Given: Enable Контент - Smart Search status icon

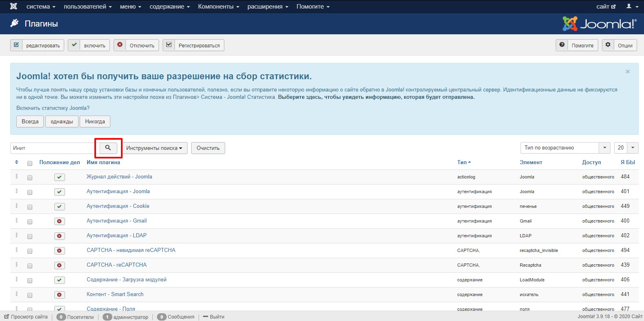Looking at the screenshot, I should 60,295.
